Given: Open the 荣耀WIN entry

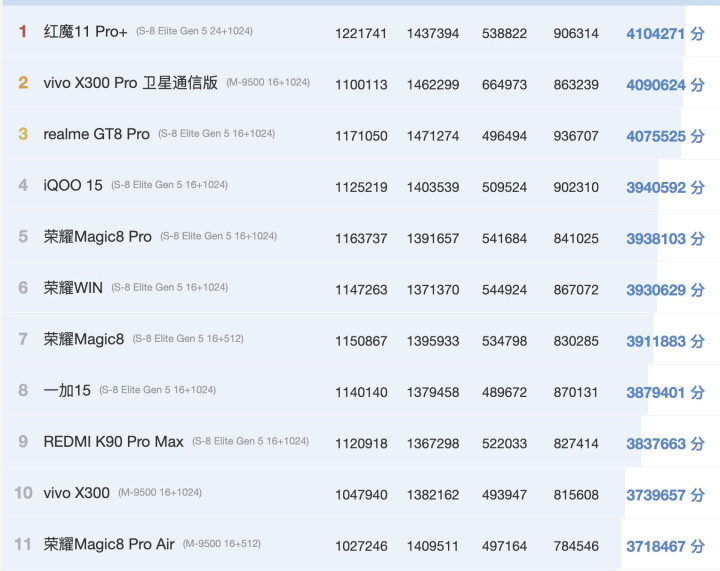Looking at the screenshot, I should [x=73, y=288].
